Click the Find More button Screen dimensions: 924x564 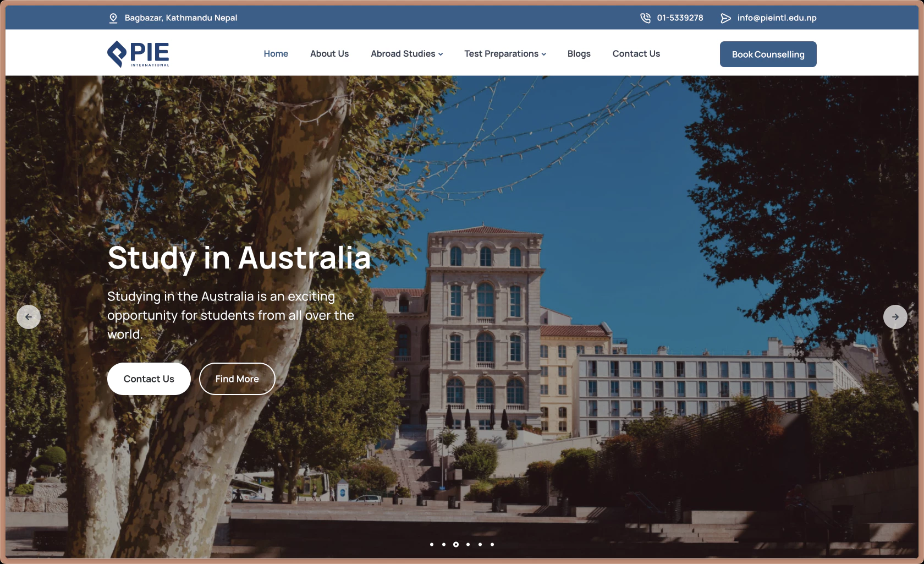[x=237, y=379]
